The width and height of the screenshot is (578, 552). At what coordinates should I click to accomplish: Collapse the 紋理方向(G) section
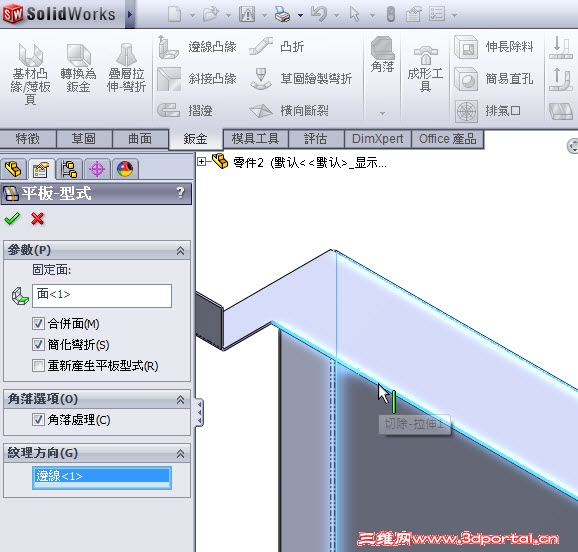[180, 454]
